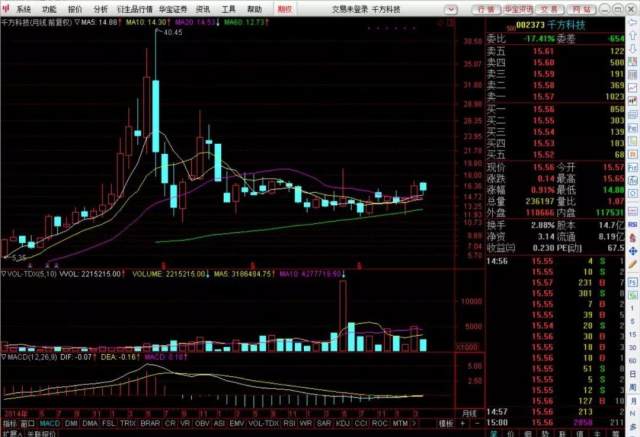The height and width of the screenshot is (437, 640).
Task: Select the KDJ indicator tab
Action: pyautogui.click(x=342, y=424)
